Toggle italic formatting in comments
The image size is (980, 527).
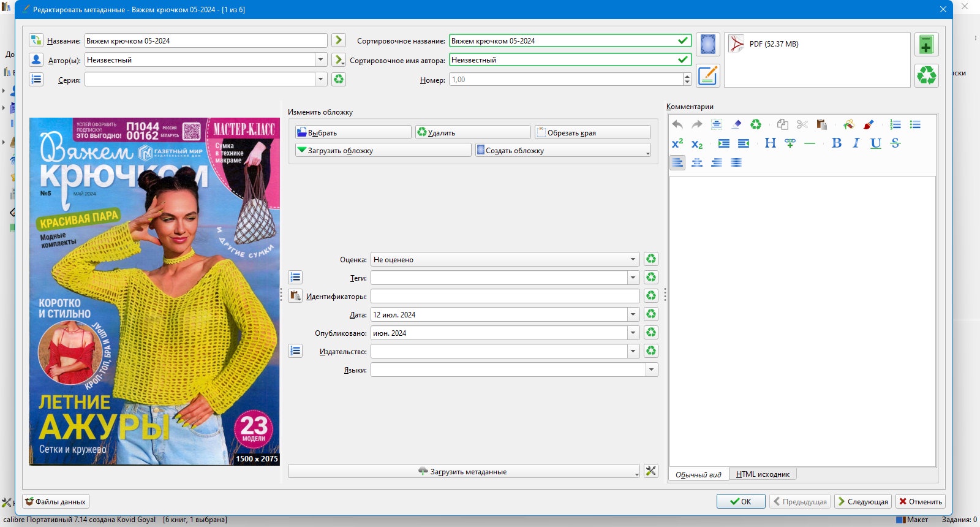856,143
